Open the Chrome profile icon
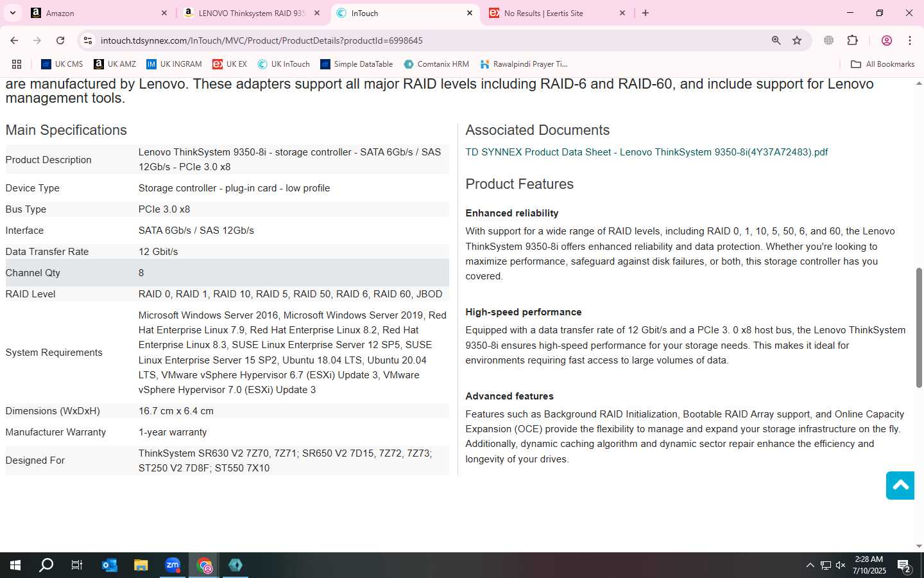This screenshot has width=924, height=578. tap(886, 40)
